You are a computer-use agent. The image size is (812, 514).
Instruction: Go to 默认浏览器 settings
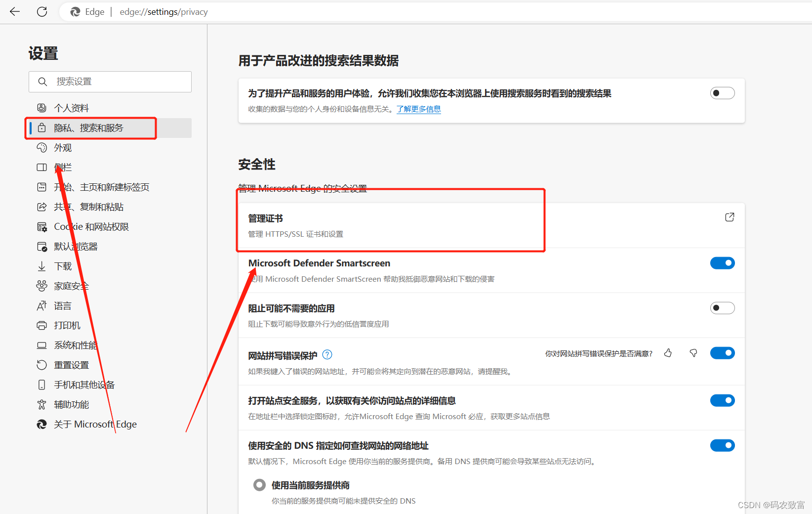click(x=110, y=246)
